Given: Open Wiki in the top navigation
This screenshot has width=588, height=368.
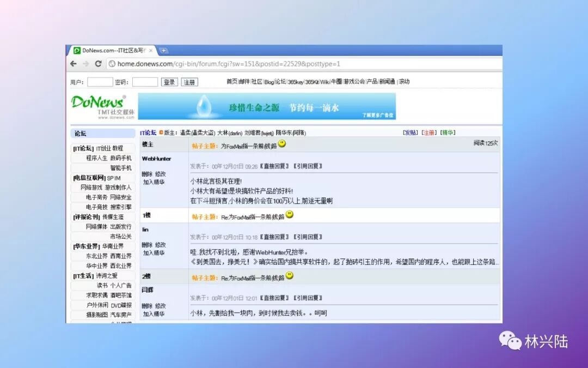Looking at the screenshot, I should [x=324, y=82].
